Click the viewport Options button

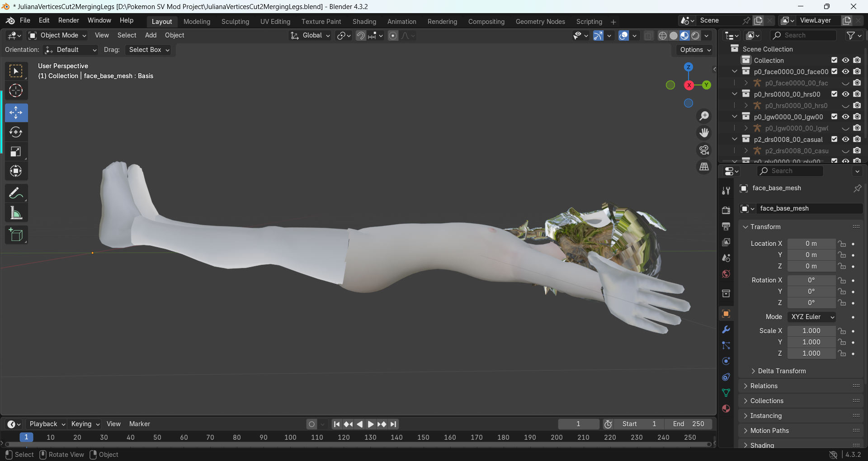(695, 50)
